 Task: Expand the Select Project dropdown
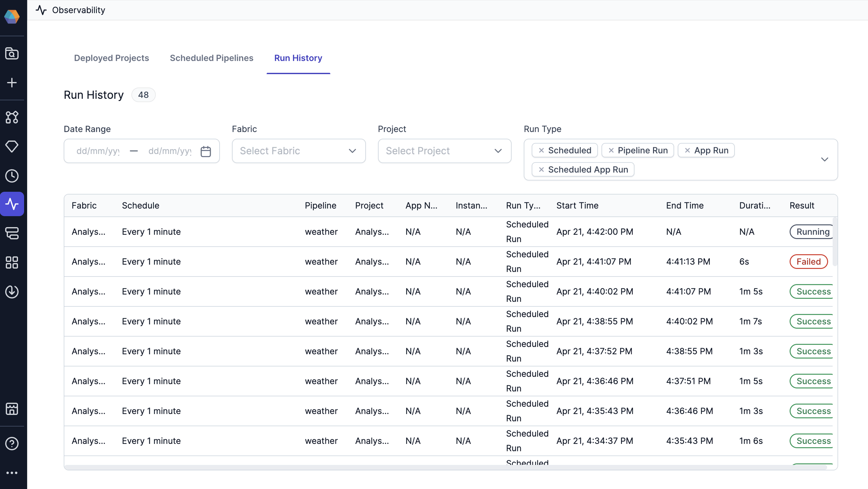pyautogui.click(x=445, y=151)
